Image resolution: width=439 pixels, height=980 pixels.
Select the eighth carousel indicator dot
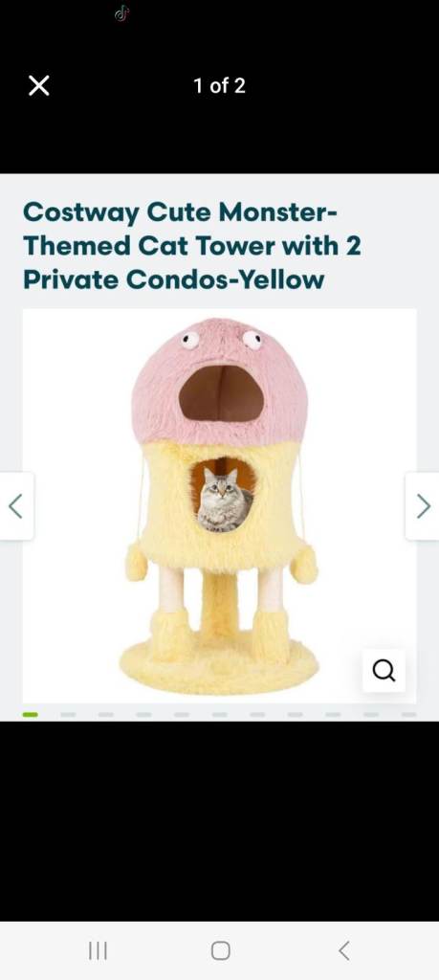[296, 714]
